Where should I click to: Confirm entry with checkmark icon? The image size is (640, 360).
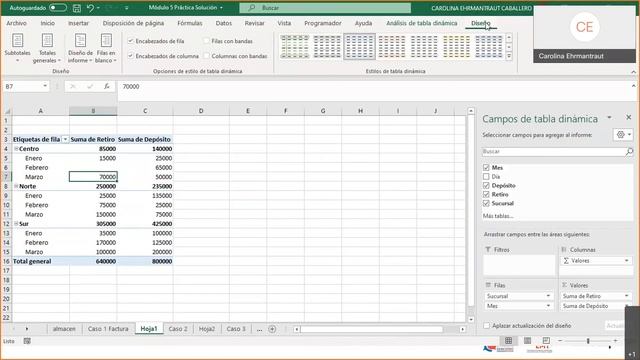90,86
